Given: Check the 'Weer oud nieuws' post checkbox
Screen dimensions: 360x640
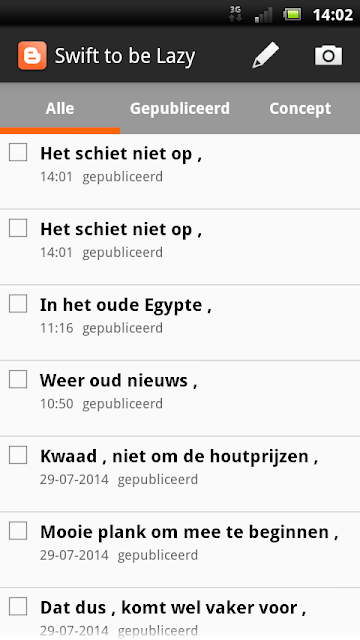Looking at the screenshot, I should click(x=18, y=379).
